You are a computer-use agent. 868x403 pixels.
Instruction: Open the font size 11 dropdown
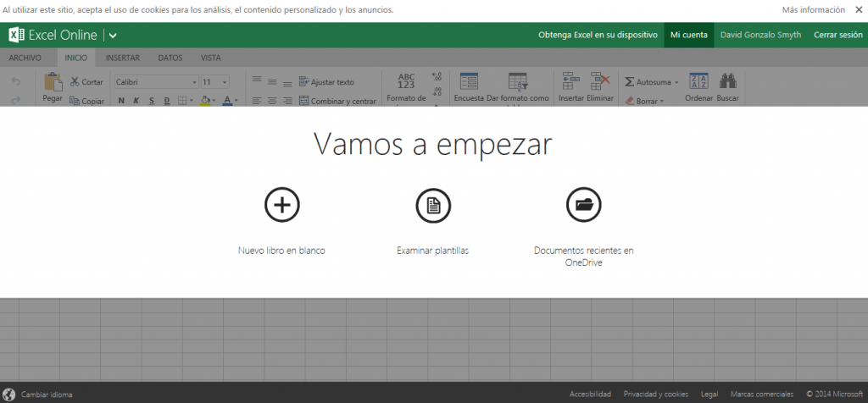click(225, 82)
